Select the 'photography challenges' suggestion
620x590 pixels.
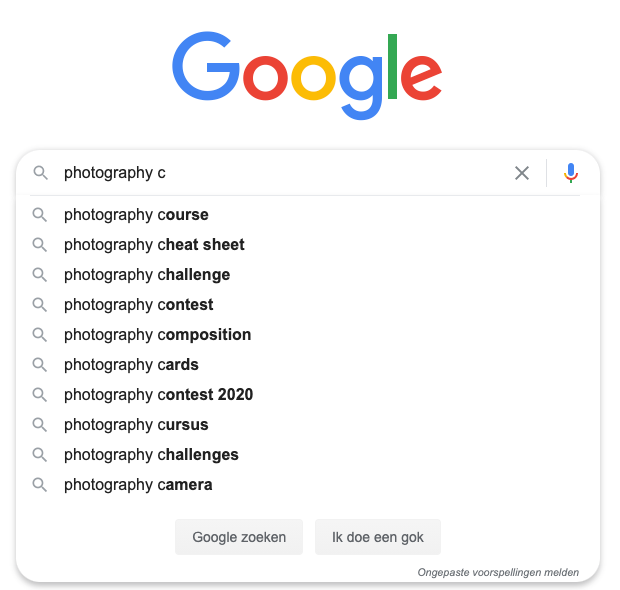tap(308, 455)
